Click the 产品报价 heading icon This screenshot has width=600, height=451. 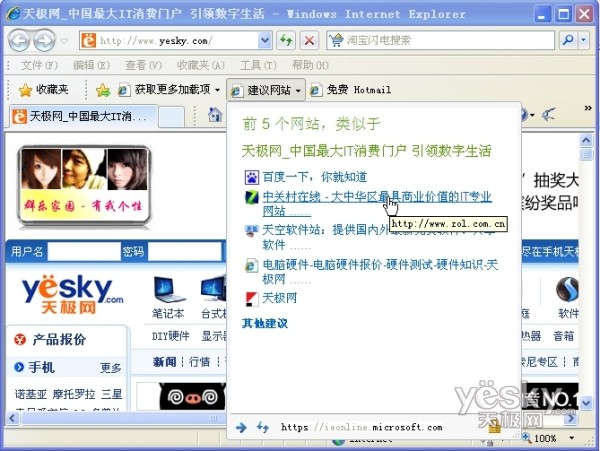pyautogui.click(x=20, y=339)
